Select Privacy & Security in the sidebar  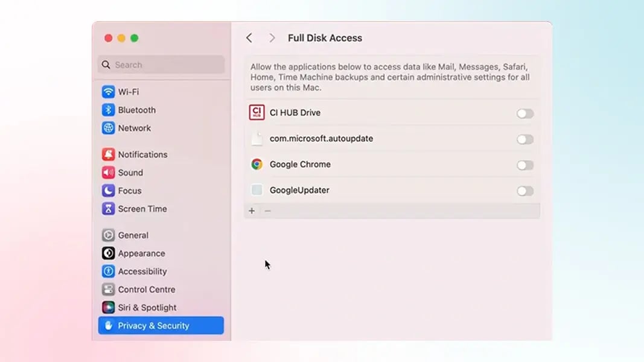click(161, 325)
